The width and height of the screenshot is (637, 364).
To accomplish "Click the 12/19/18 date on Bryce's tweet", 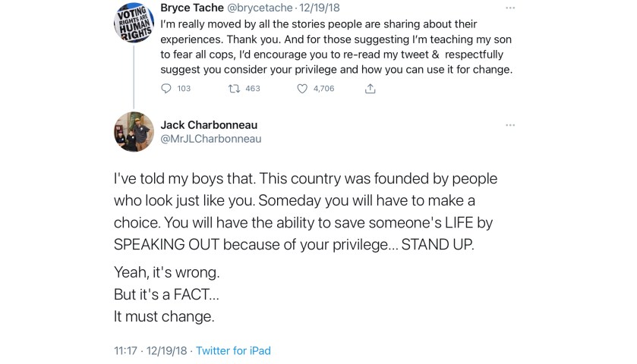I will point(322,8).
